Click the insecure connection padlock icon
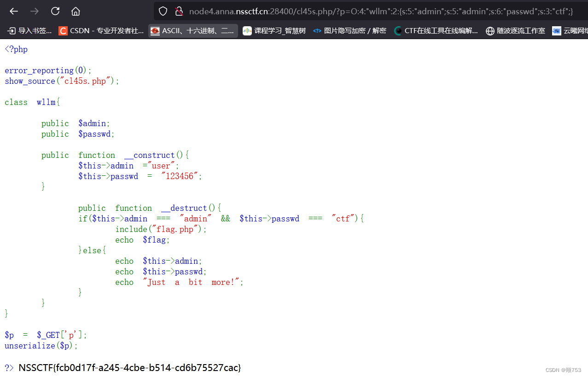 click(179, 11)
